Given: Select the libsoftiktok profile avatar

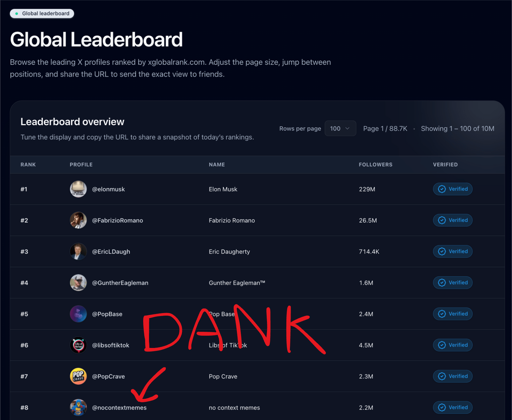Looking at the screenshot, I should click(x=78, y=345).
